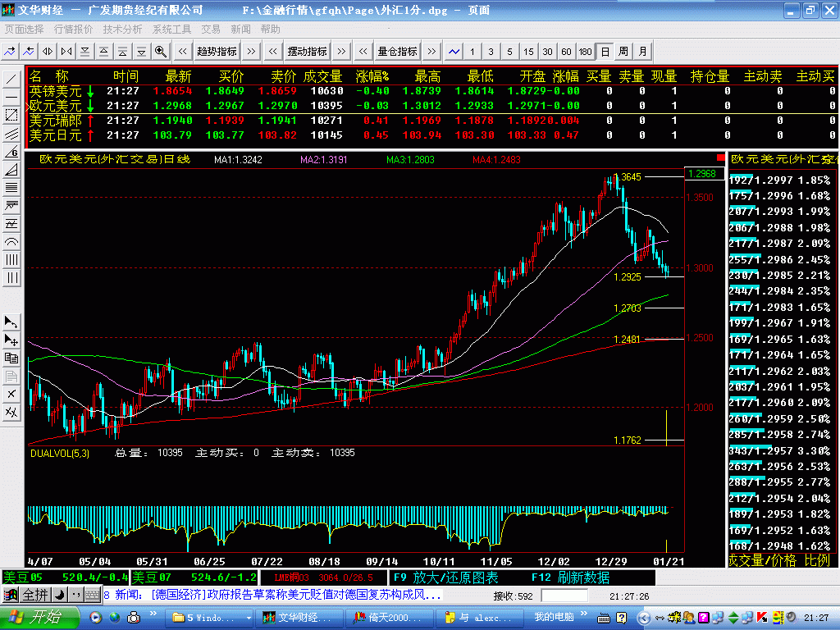Switch to the 180-minute chart period
The image size is (840, 630).
tap(585, 52)
